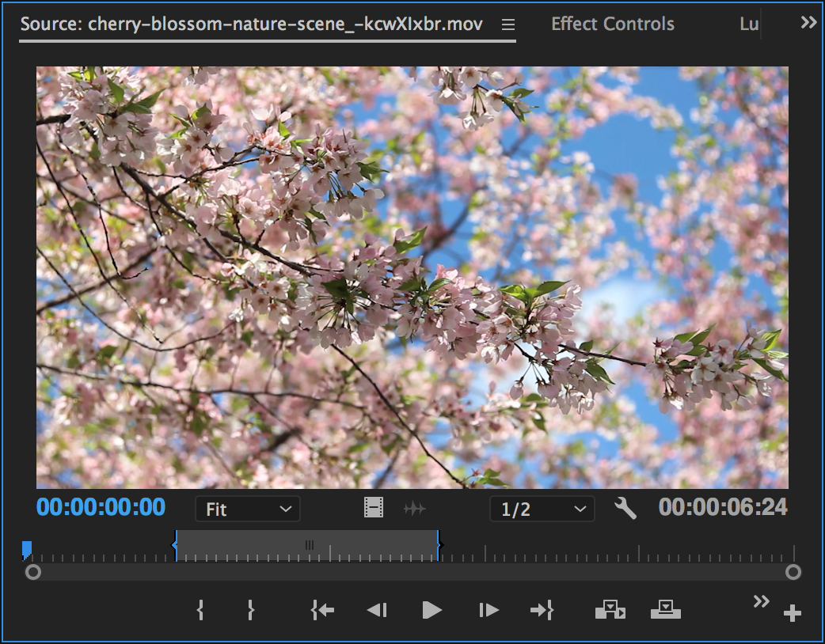Play the source clip
The image size is (825, 644).
(432, 610)
